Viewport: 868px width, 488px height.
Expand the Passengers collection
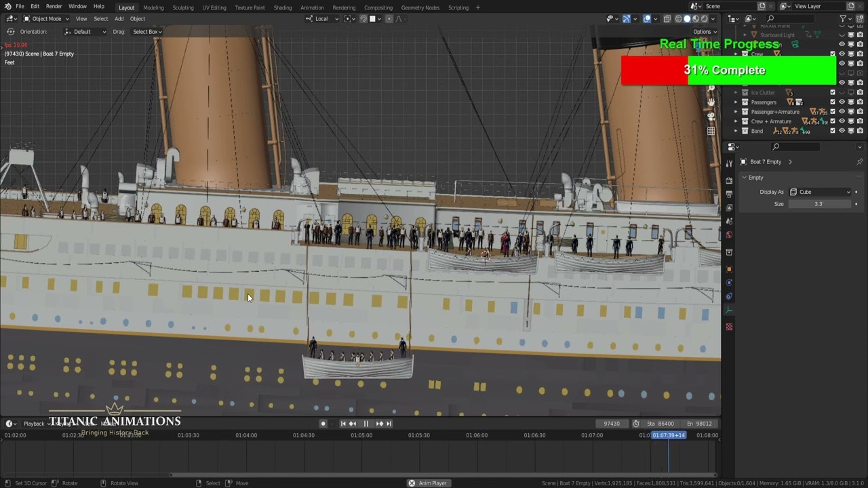[x=736, y=102]
